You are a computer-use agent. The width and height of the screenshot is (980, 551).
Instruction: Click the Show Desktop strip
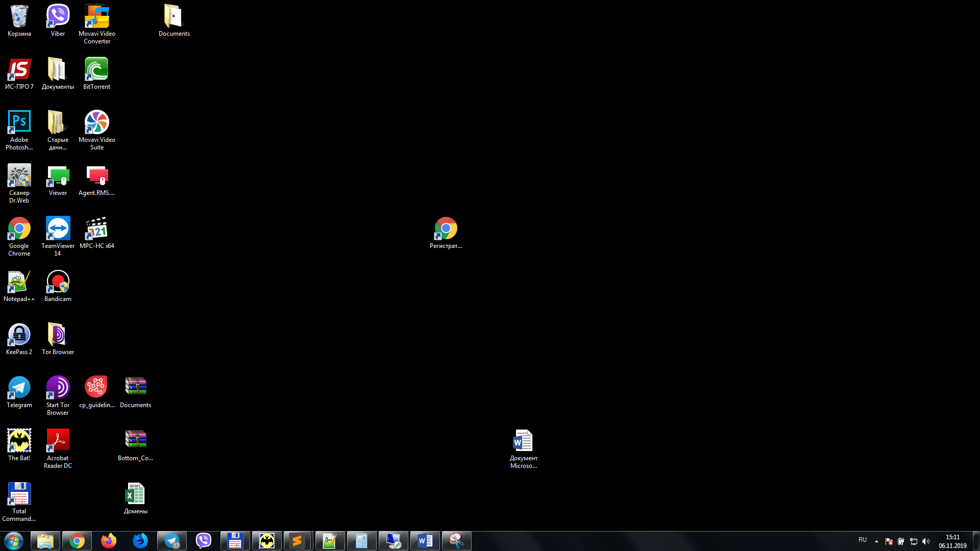coord(976,541)
